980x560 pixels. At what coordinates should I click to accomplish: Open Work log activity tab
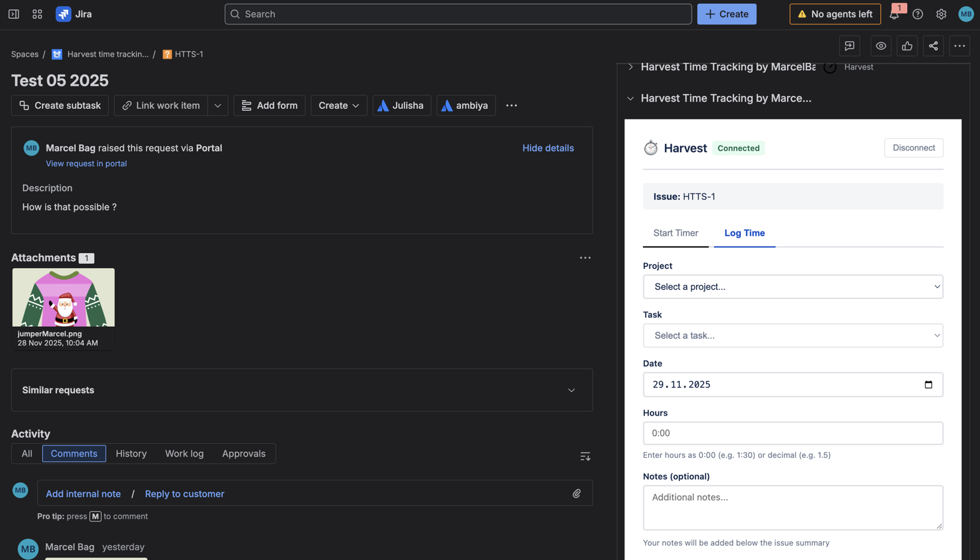pos(184,454)
